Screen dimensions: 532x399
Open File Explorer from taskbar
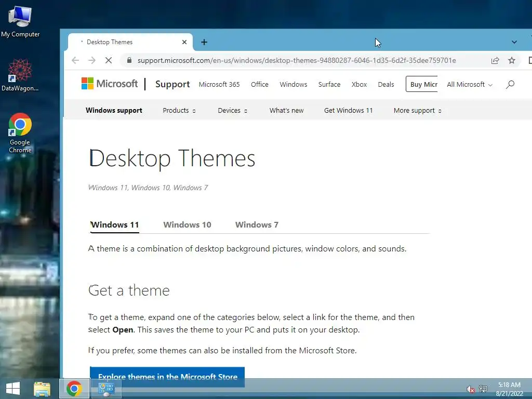[42, 389]
